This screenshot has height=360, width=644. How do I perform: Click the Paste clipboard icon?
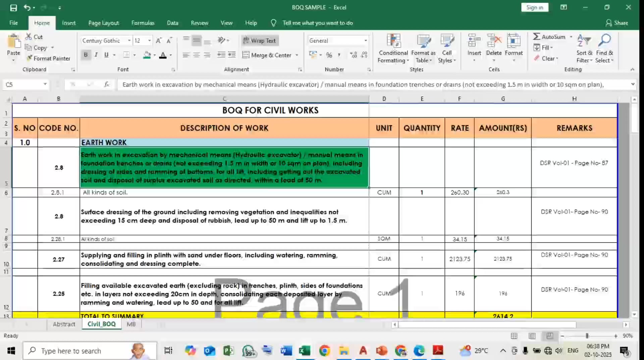click(14, 41)
